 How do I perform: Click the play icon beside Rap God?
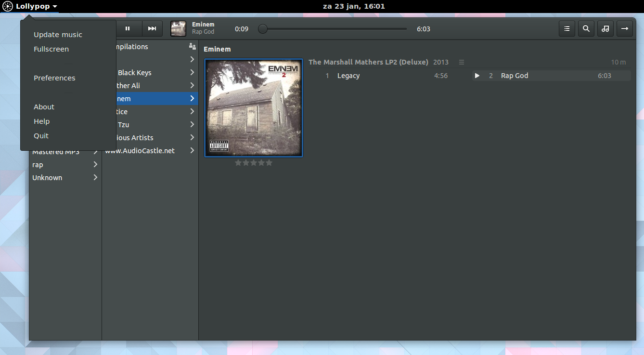pos(477,76)
